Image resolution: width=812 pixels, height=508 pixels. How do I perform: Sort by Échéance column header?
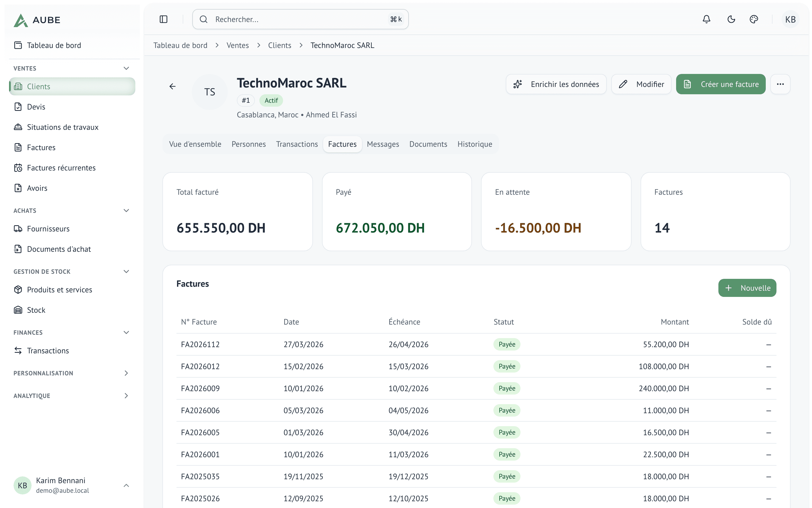404,322
